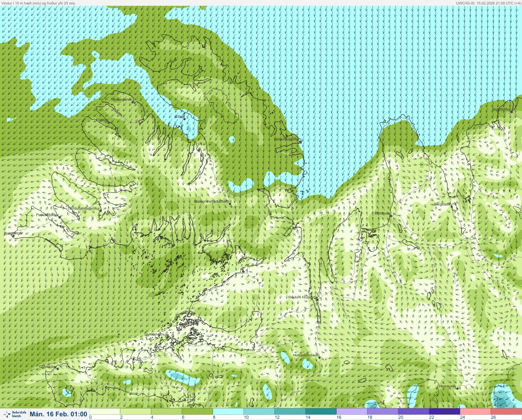Click the Æðey station label
This screenshot has width=522, height=420.
click(179, 117)
